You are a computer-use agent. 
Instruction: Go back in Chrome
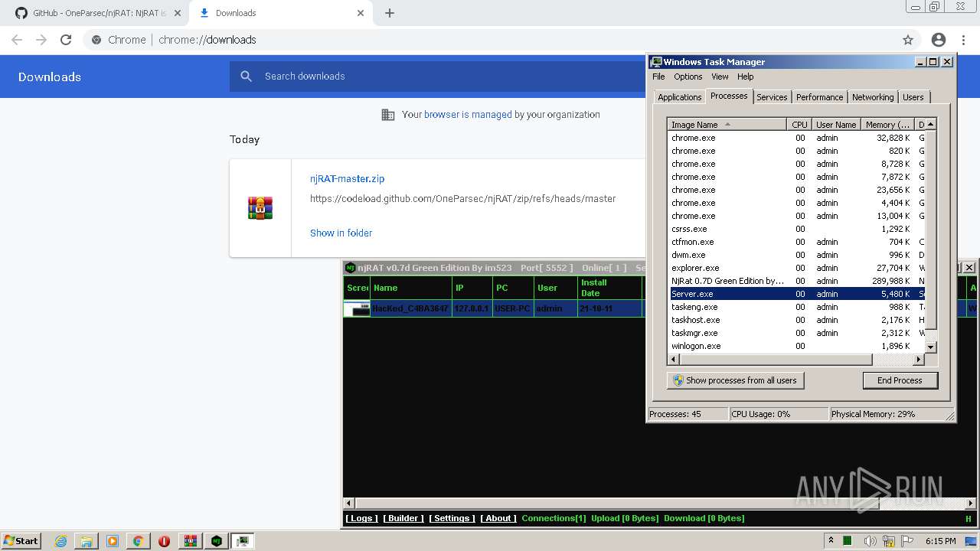pos(17,40)
